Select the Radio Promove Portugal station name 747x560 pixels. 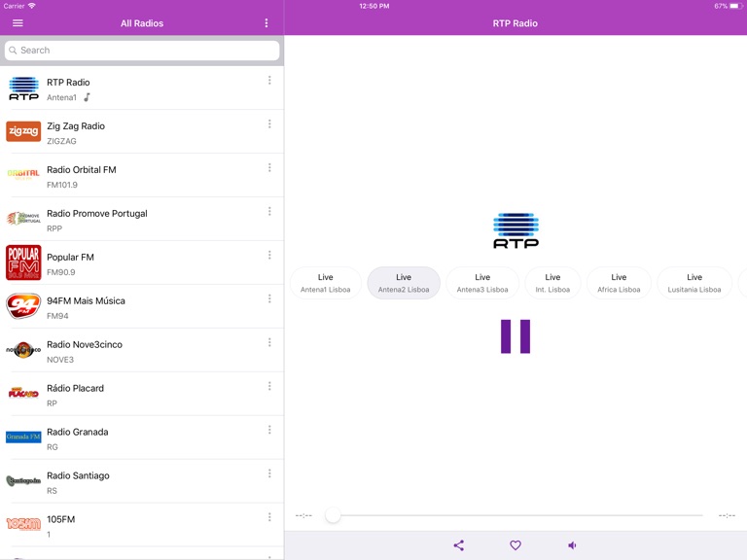pos(97,213)
